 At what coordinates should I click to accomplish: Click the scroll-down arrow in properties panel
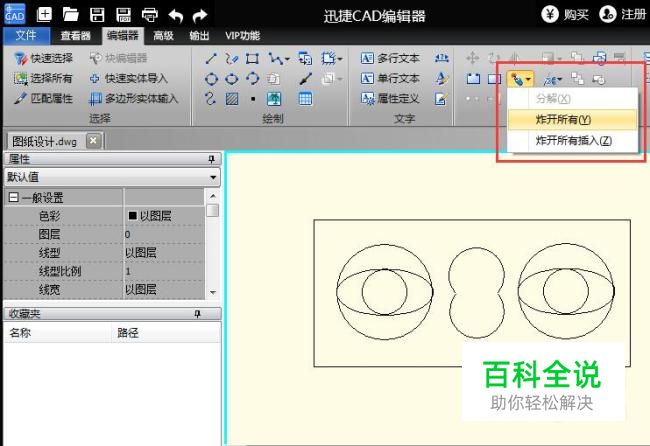[213, 292]
